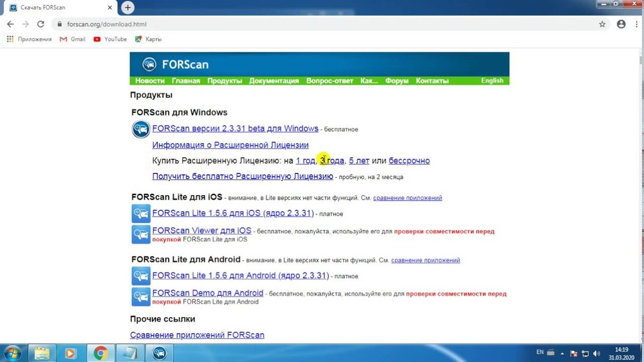
Task: Open Chrome profile avatar icon
Action: [621, 24]
